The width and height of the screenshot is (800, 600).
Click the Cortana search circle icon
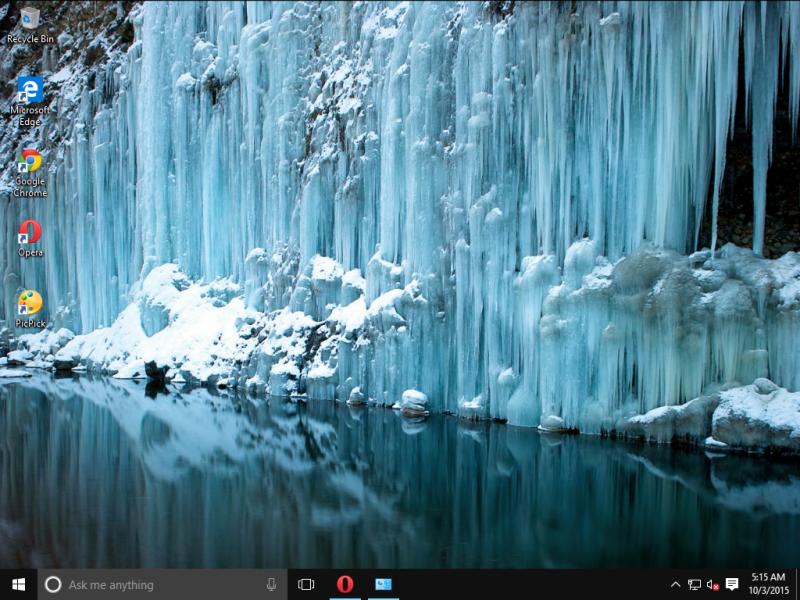(x=52, y=584)
